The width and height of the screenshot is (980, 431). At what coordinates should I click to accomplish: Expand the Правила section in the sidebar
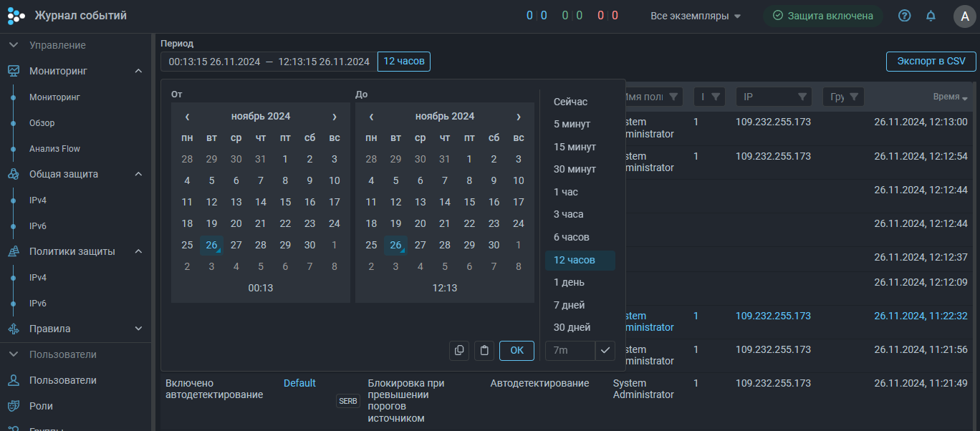(x=138, y=329)
